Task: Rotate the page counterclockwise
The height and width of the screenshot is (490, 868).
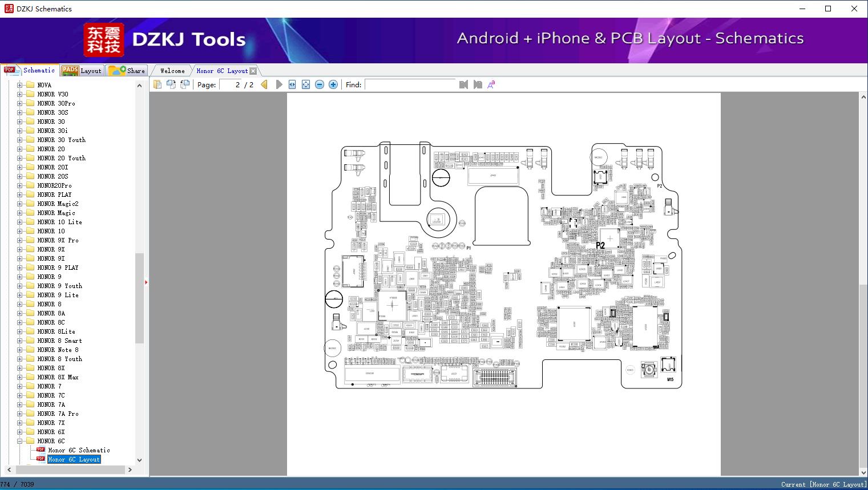Action: pos(171,84)
